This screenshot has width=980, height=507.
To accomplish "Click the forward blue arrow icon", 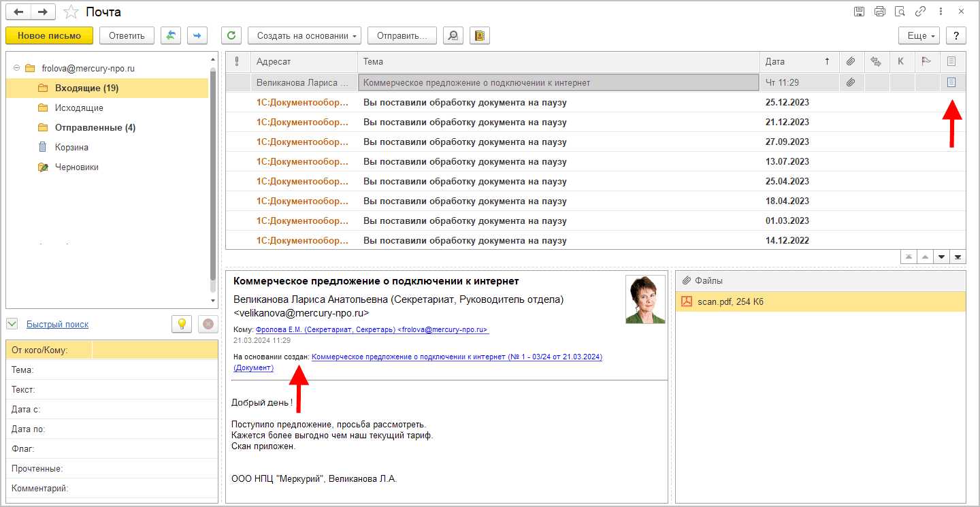I will pos(197,35).
